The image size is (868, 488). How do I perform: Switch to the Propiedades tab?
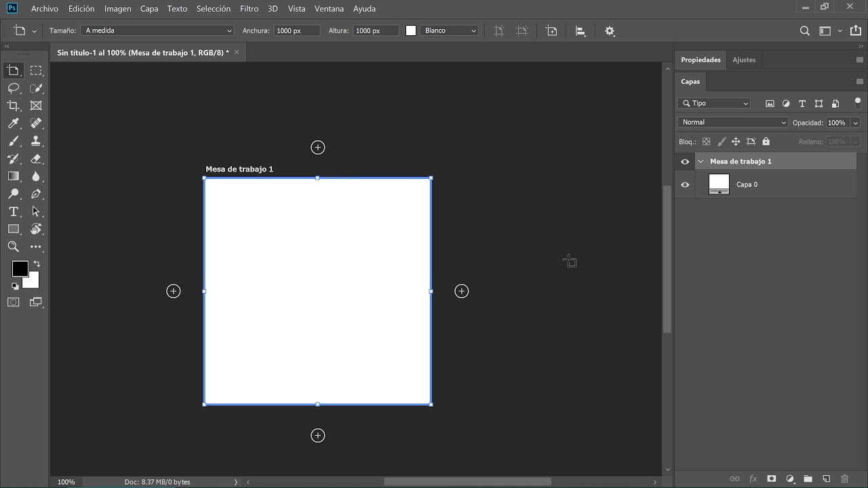click(x=701, y=60)
